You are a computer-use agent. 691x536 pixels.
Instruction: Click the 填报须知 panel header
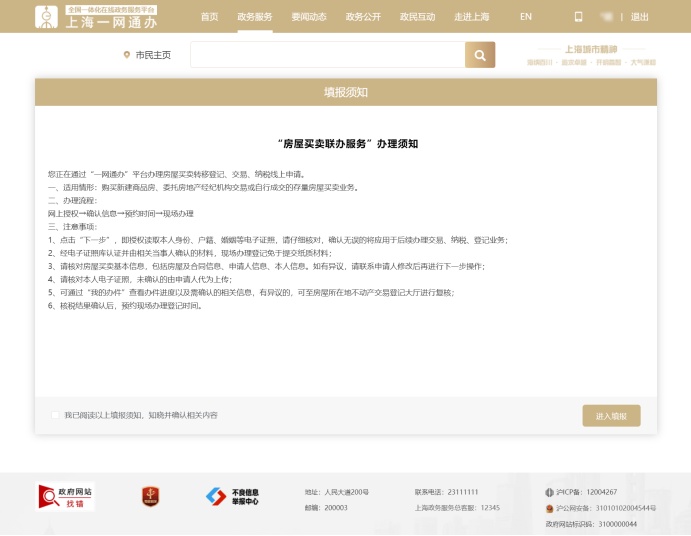(346, 92)
